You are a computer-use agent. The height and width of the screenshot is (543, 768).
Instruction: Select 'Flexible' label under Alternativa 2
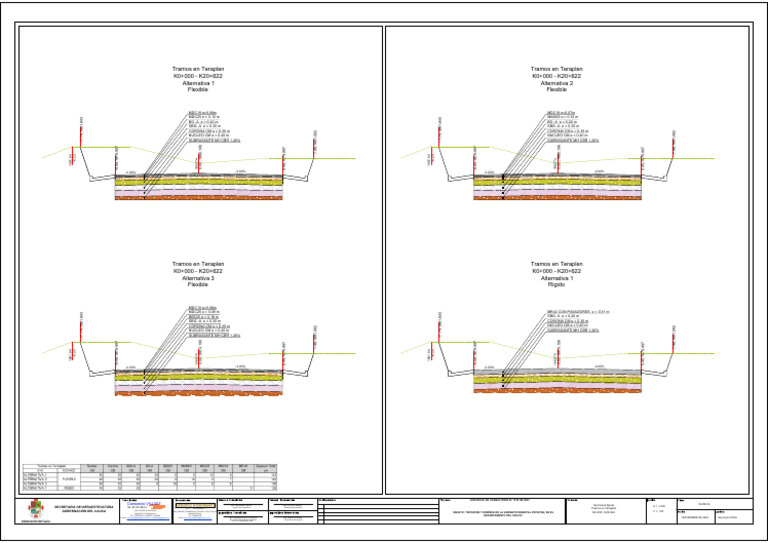click(x=556, y=90)
